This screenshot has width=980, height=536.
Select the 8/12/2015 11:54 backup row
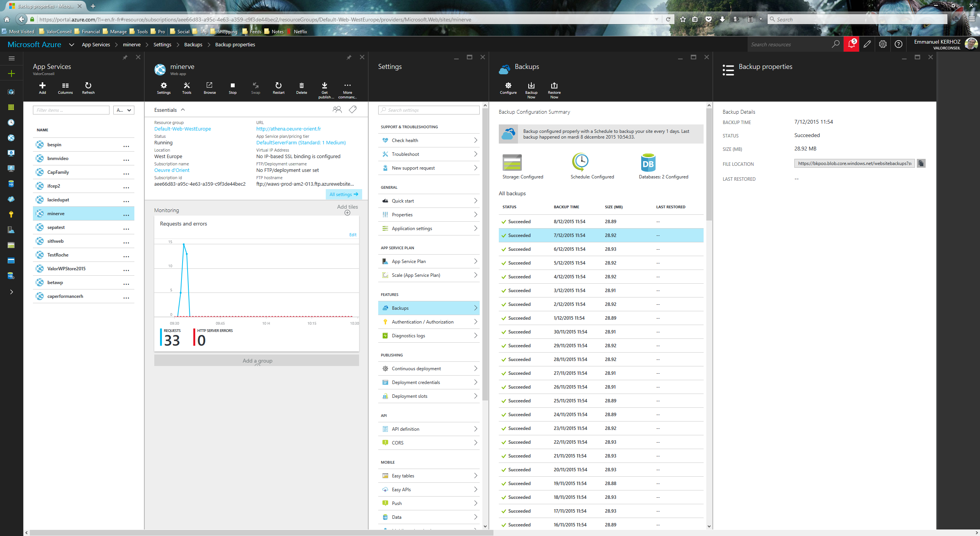[601, 222]
